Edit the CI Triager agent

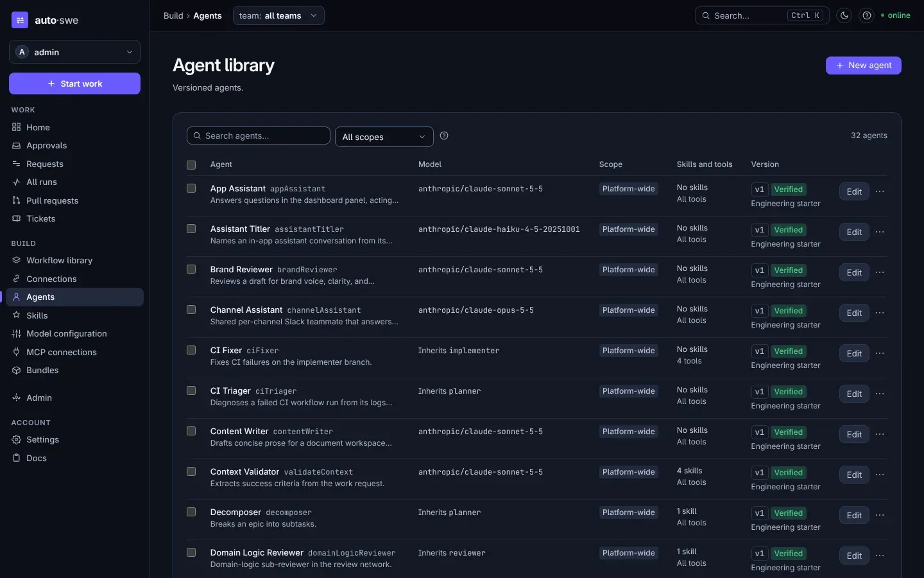point(854,394)
